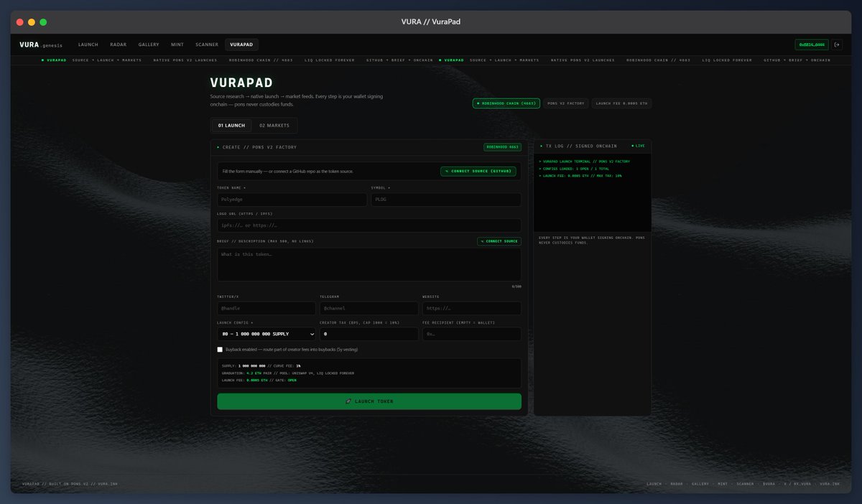
Task: Click CONNECT SOURCE (GITHUB) button
Action: (x=478, y=172)
